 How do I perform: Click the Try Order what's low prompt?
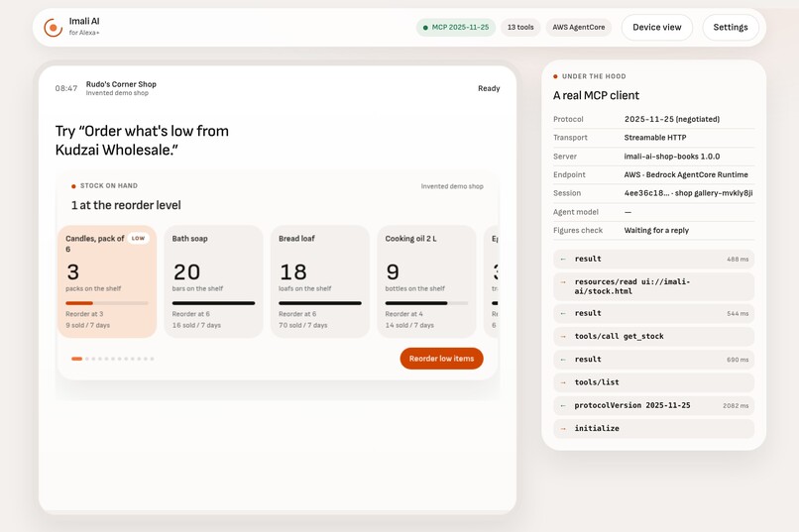point(142,141)
